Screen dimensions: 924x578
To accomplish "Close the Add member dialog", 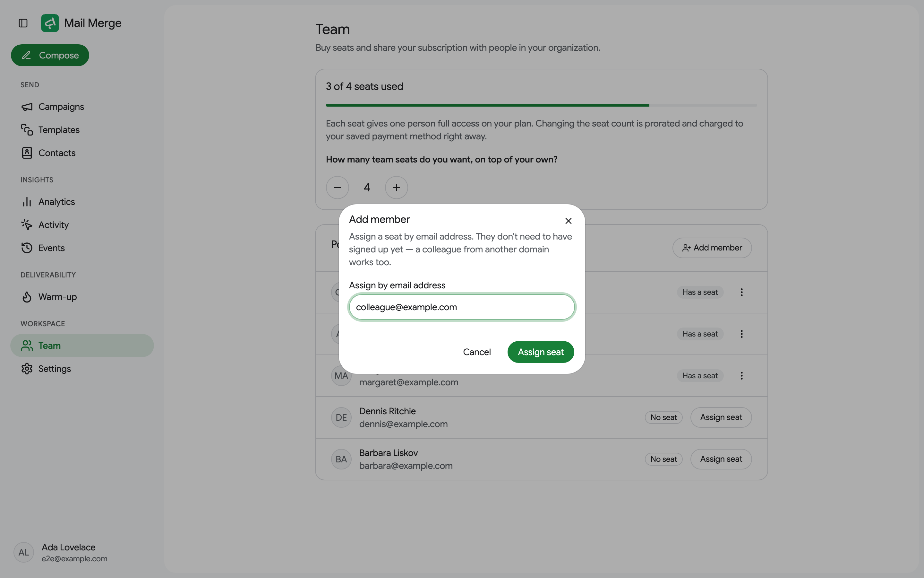I will pos(568,221).
